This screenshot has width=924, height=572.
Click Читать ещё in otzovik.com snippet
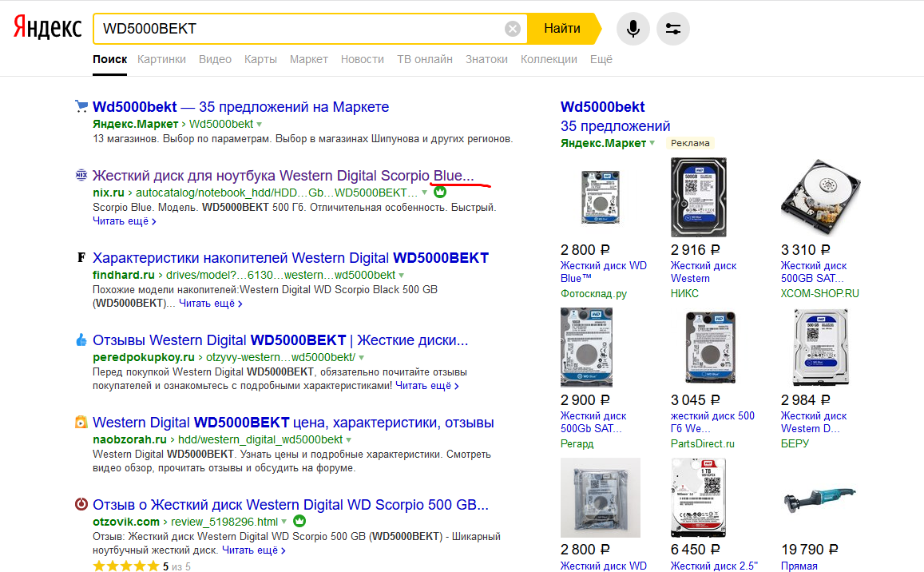point(253,550)
